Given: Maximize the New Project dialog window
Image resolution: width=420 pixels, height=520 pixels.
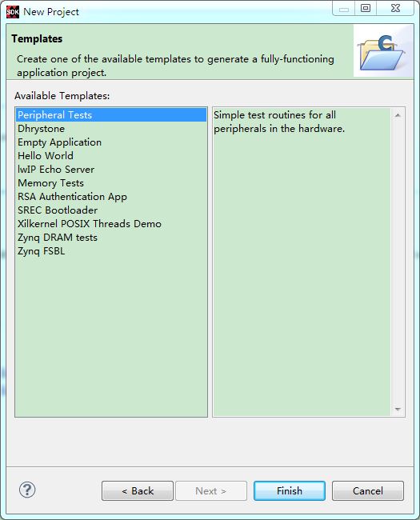Looking at the screenshot, I should [366, 8].
